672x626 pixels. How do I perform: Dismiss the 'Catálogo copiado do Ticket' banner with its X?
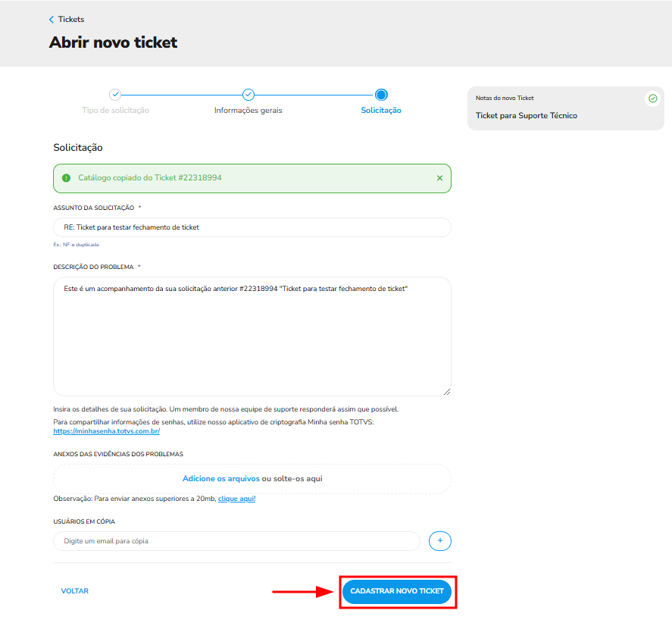pos(439,177)
